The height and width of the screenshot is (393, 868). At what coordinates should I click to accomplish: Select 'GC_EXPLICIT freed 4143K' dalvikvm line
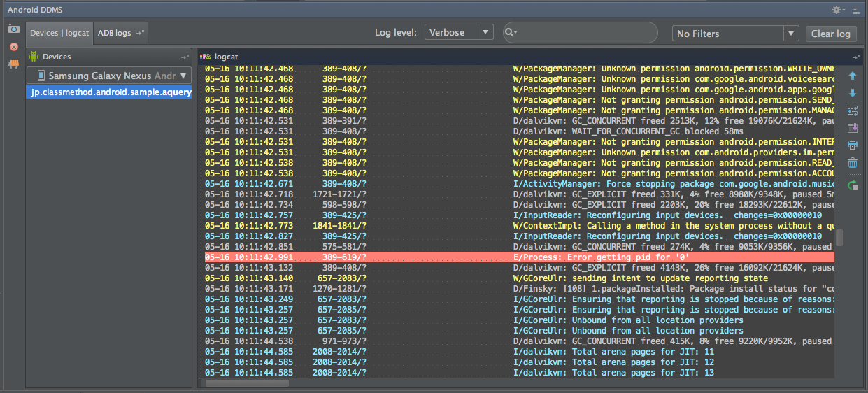[520, 268]
